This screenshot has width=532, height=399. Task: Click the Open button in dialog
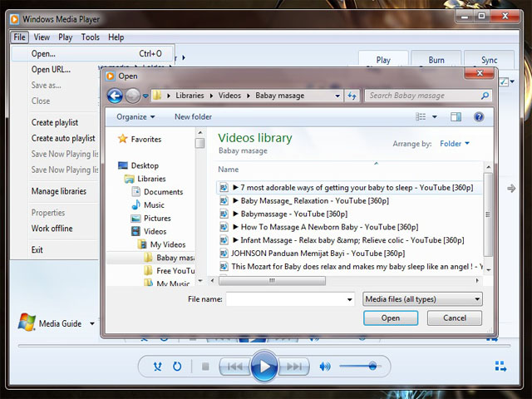(391, 318)
